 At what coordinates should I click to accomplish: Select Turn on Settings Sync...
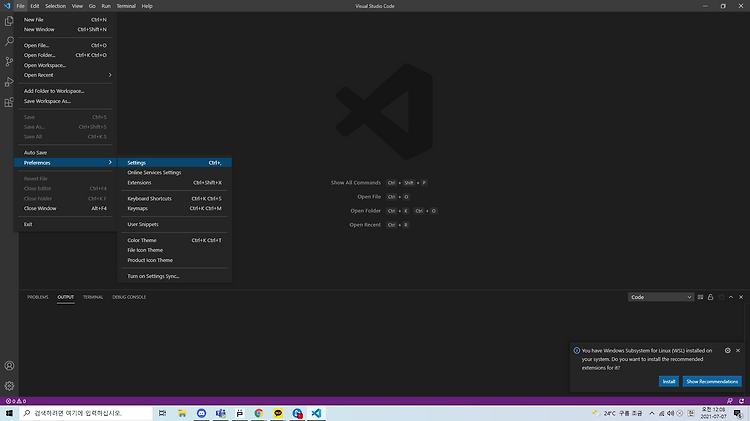[x=175, y=276]
